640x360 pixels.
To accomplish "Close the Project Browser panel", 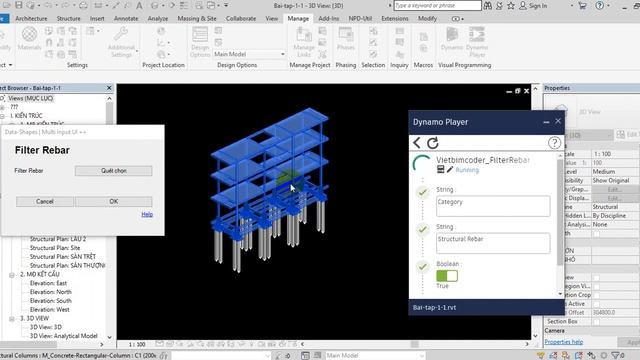I will point(109,88).
